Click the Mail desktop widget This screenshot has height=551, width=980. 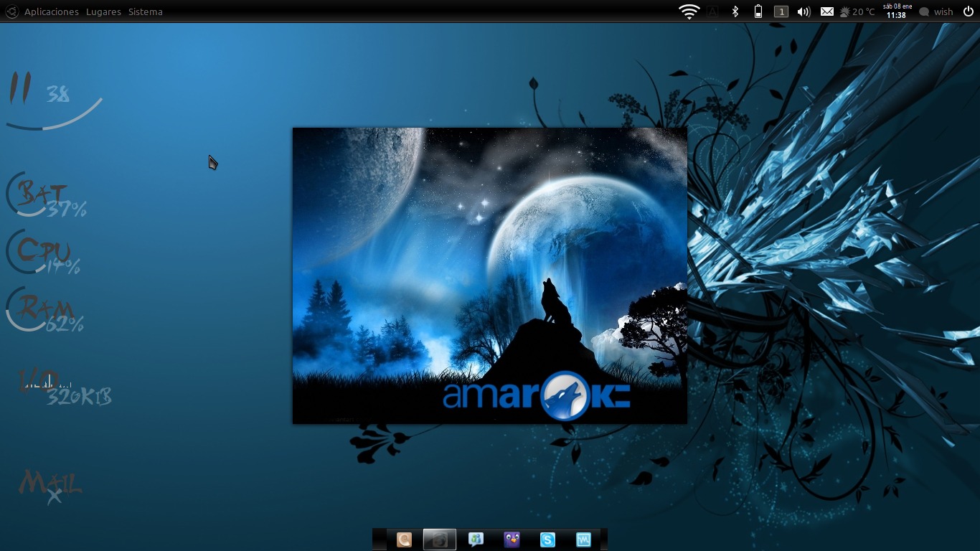tap(50, 486)
